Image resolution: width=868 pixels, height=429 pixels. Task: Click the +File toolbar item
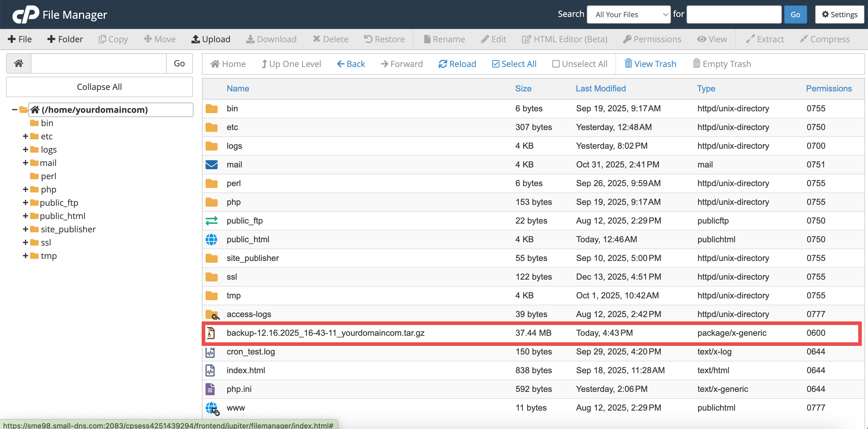point(20,39)
